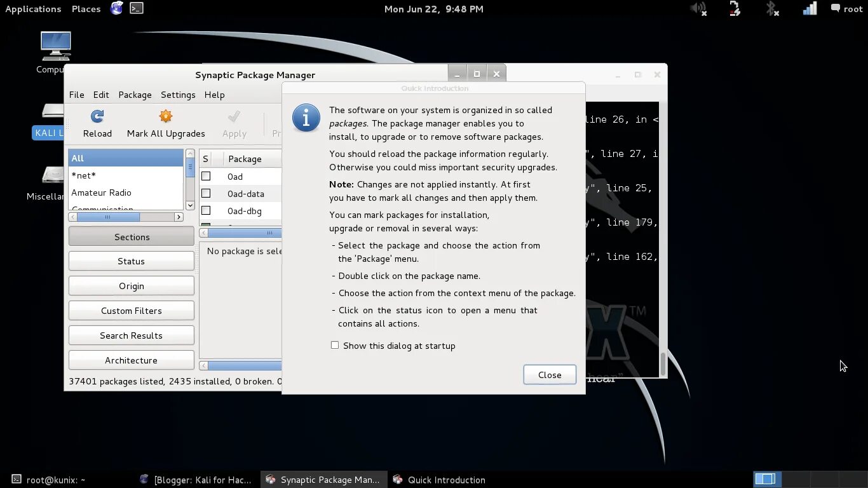Open the Places menu in top panel
This screenshot has height=488, width=868.
coord(86,9)
